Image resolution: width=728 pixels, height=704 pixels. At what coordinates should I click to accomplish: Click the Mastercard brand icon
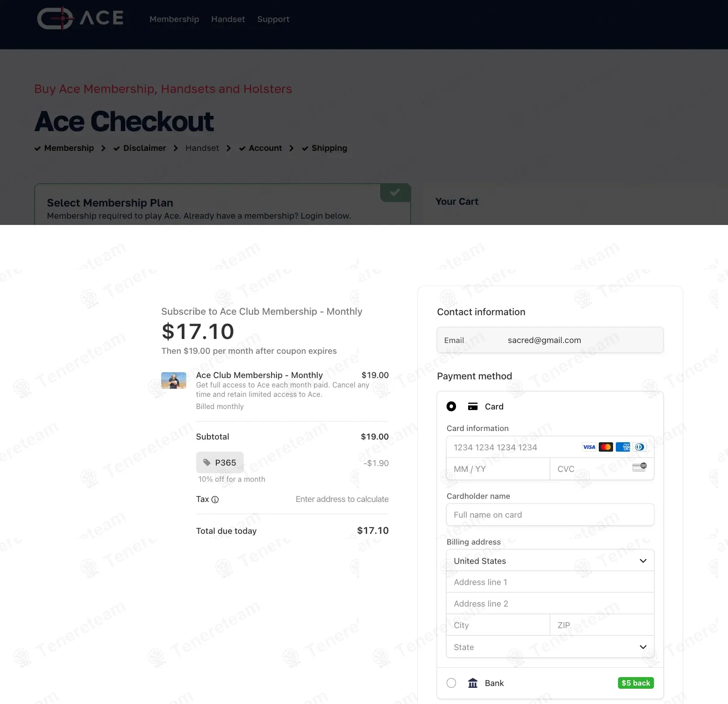click(x=606, y=447)
